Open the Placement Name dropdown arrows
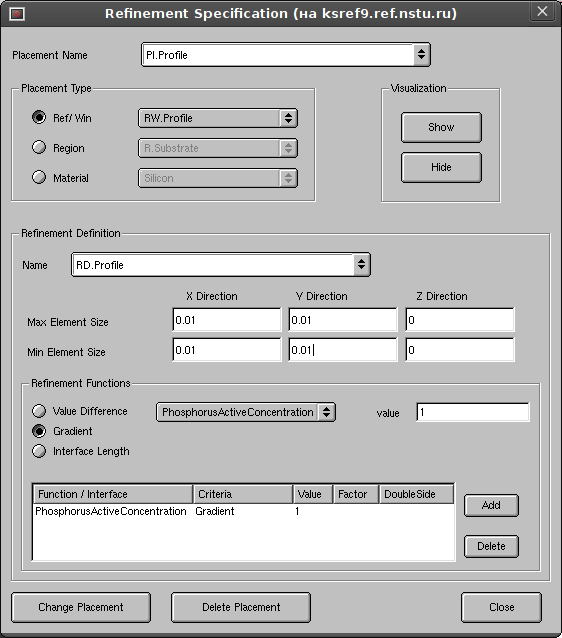 pyautogui.click(x=421, y=55)
